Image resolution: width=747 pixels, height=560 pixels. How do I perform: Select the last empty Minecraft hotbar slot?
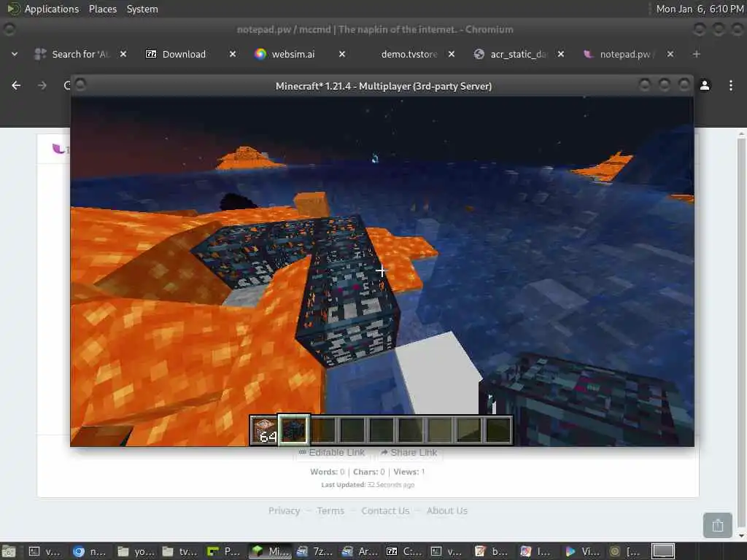point(498,430)
